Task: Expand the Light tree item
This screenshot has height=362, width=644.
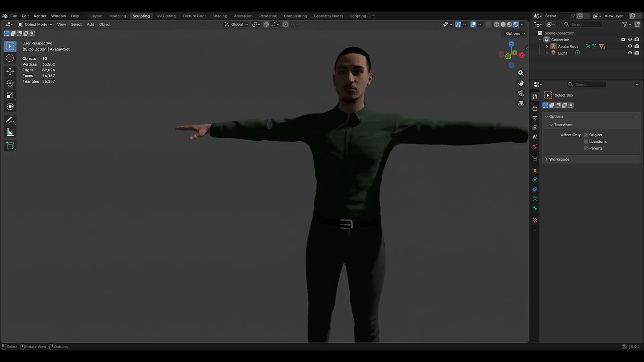Action: (547, 53)
